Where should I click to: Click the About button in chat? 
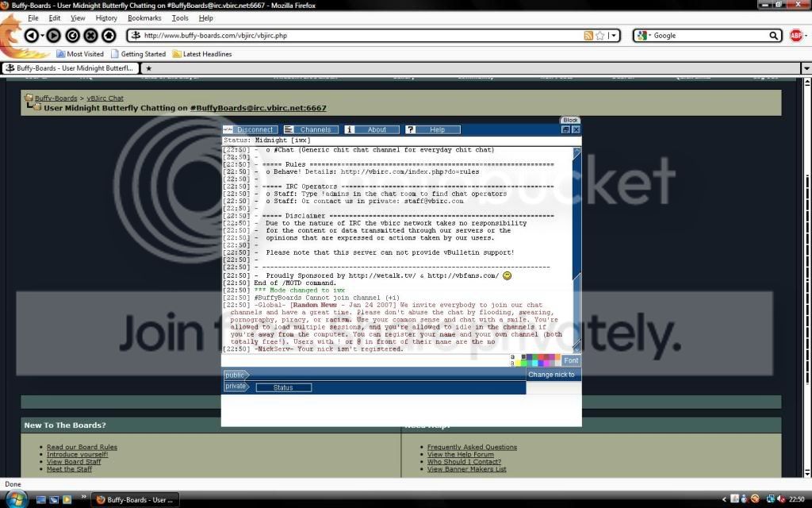point(373,129)
